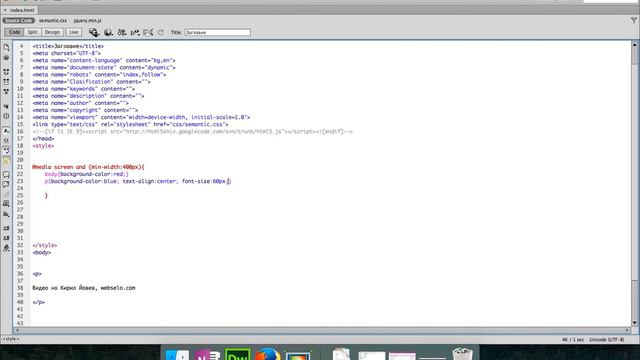Switch to Design view

click(x=52, y=32)
